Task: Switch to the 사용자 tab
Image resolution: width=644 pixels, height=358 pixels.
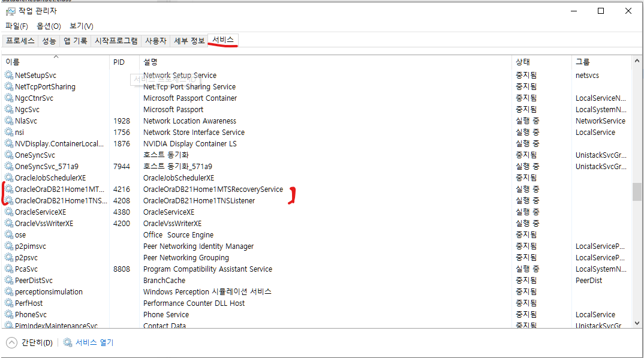Action: [x=156, y=41]
